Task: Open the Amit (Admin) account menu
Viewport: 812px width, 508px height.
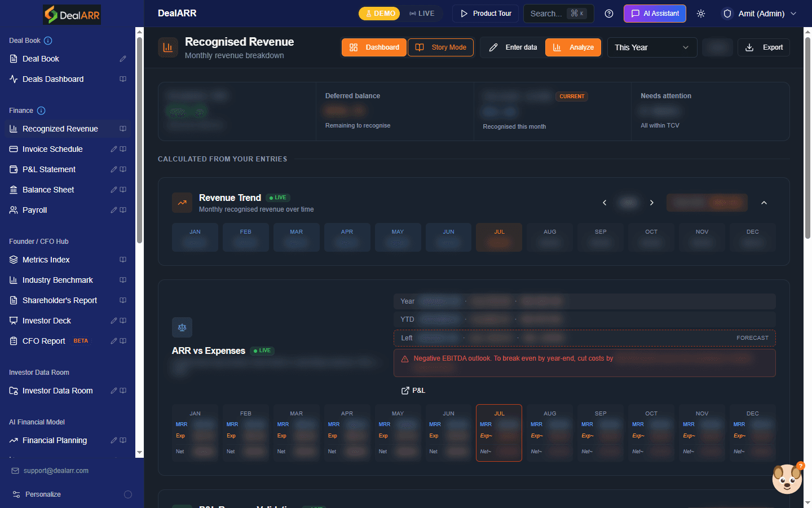Action: [x=760, y=14]
